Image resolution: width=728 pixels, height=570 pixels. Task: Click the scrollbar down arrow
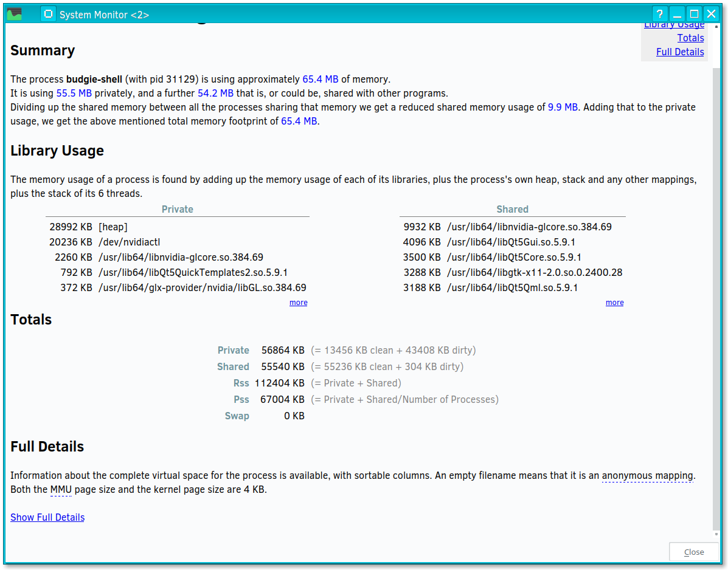coord(716,534)
